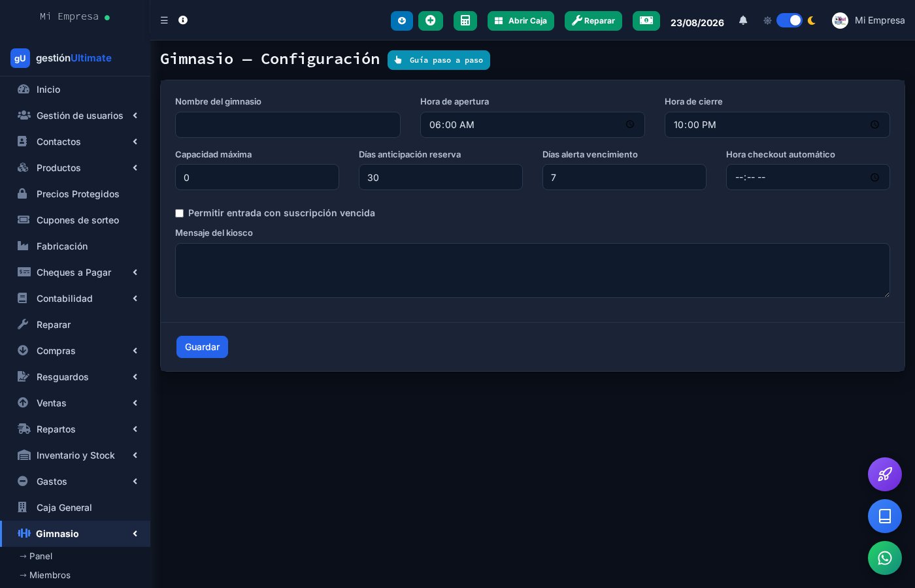Click the Mi Empresa avatar picture
Screen dimensions: 915x588
click(x=840, y=20)
